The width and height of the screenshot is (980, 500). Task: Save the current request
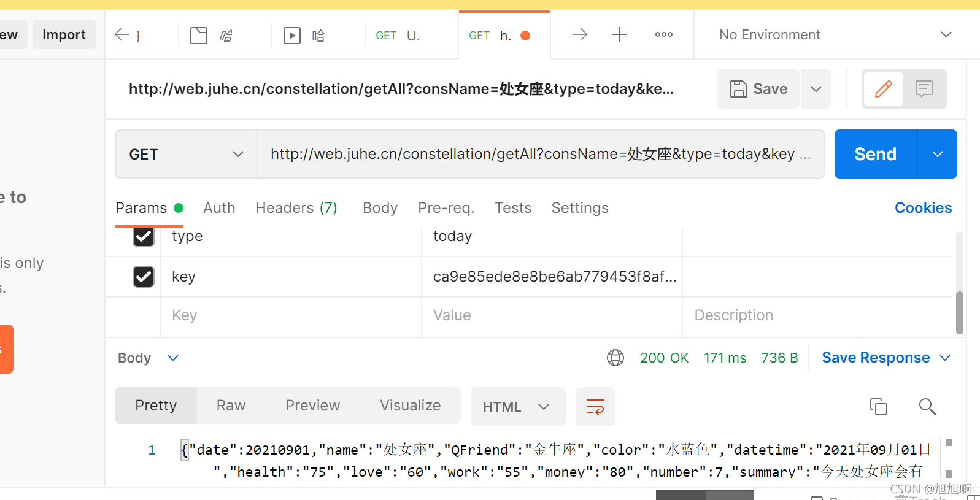(x=758, y=89)
